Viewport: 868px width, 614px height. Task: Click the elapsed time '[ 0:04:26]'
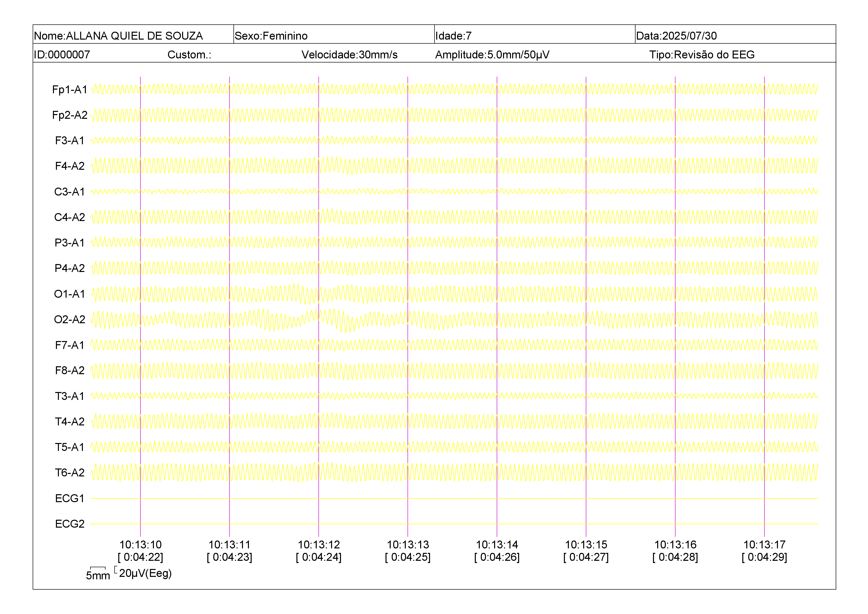(x=497, y=557)
